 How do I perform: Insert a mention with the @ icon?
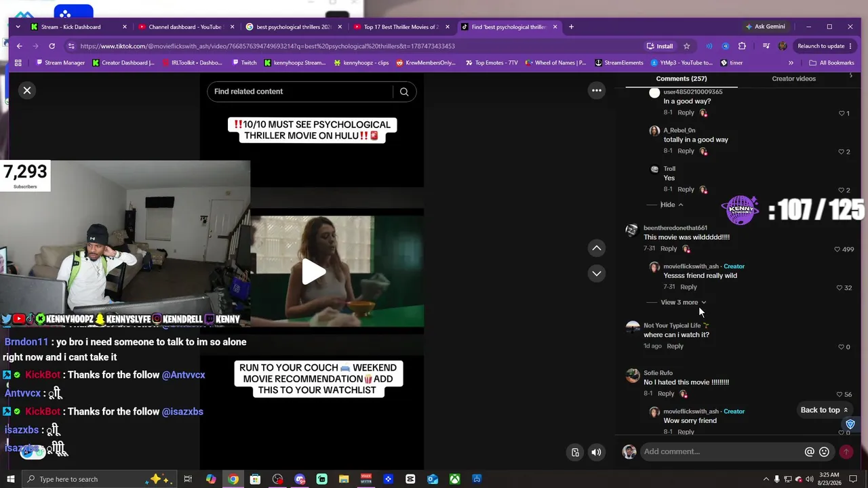809,451
